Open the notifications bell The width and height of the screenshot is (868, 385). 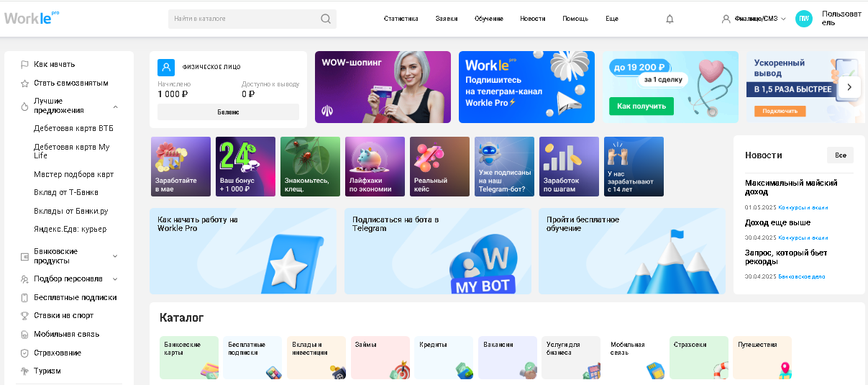coord(670,19)
